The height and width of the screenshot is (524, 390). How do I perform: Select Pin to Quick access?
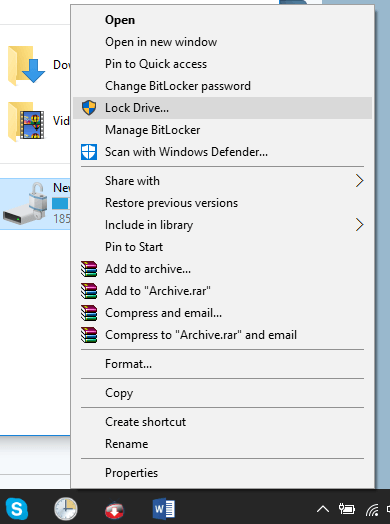223,64
